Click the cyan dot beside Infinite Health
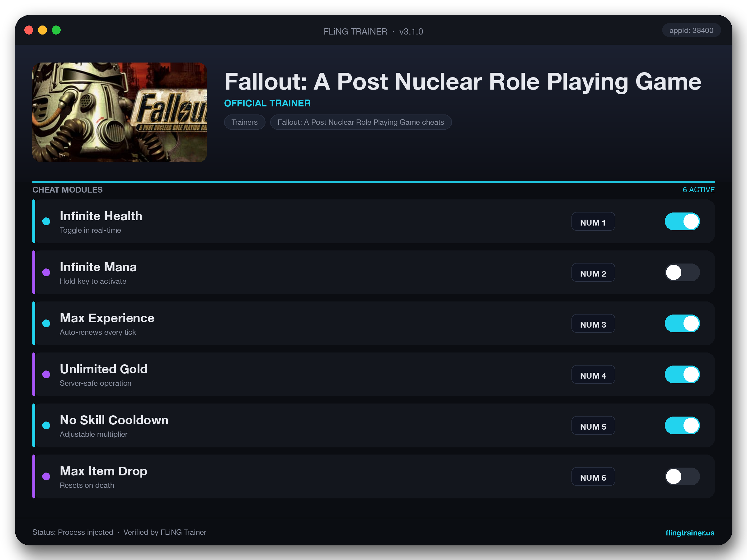747x560 pixels. (x=46, y=222)
